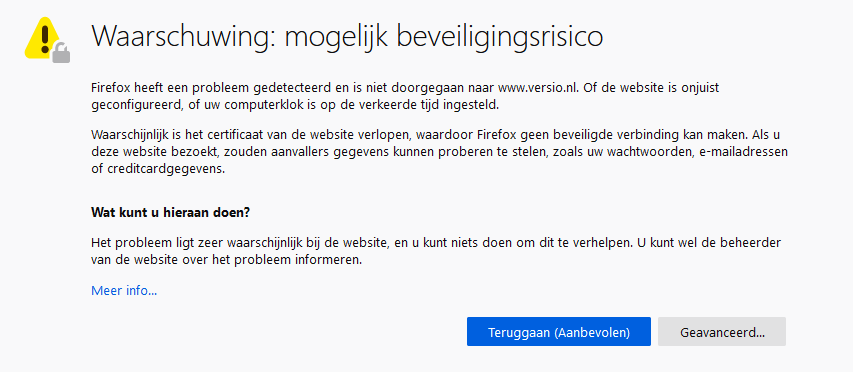Click the word 'wachtwoorden' in the text
853x372 pixels.
coord(658,152)
